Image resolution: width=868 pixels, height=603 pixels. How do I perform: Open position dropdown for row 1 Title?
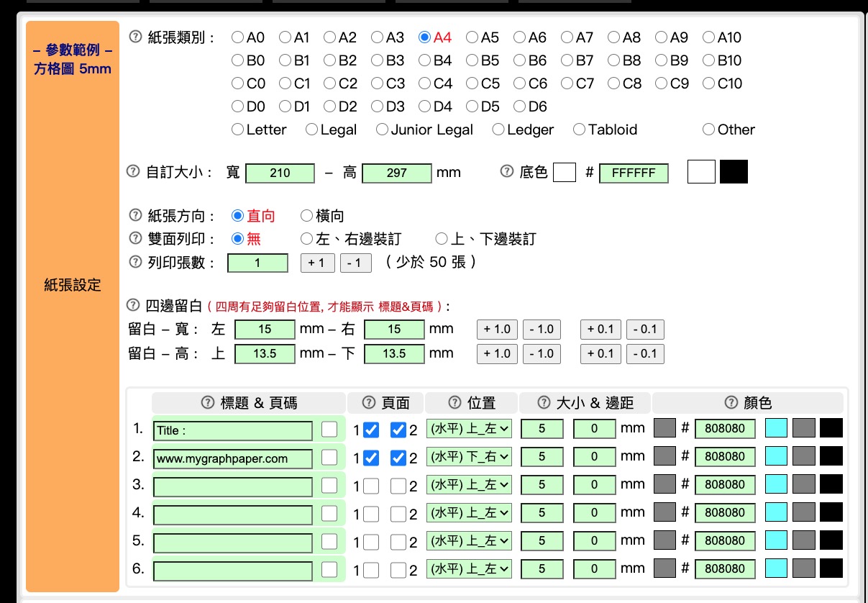(x=469, y=430)
